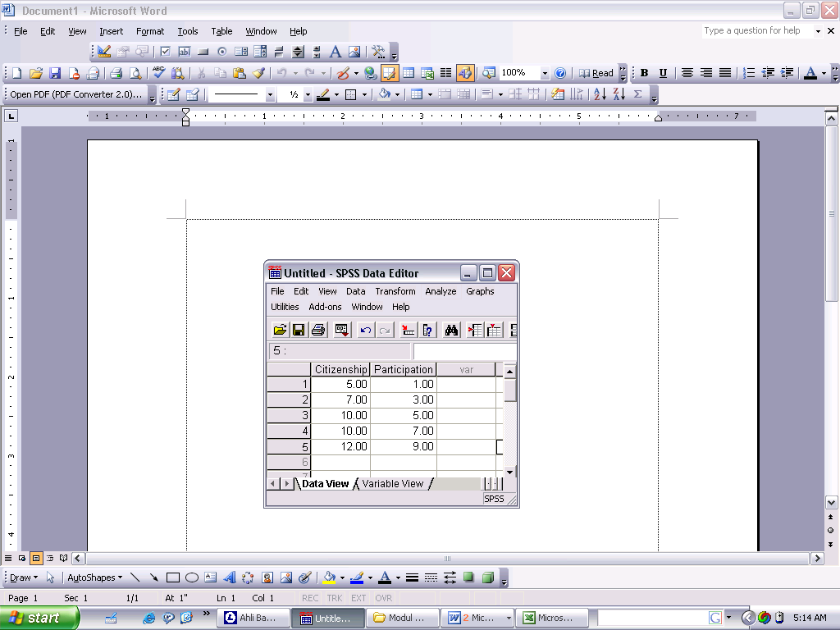840x630 pixels.
Task: Click the SPSS Undo arrow icon
Action: (x=365, y=331)
